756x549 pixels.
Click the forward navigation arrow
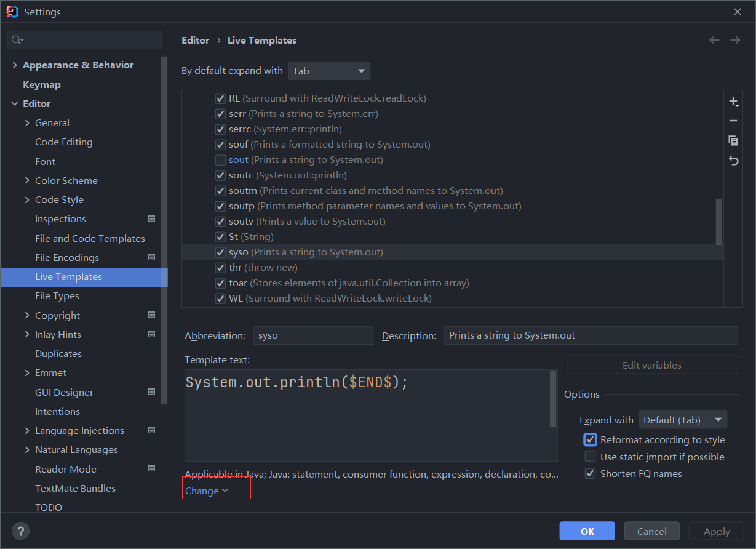click(735, 40)
